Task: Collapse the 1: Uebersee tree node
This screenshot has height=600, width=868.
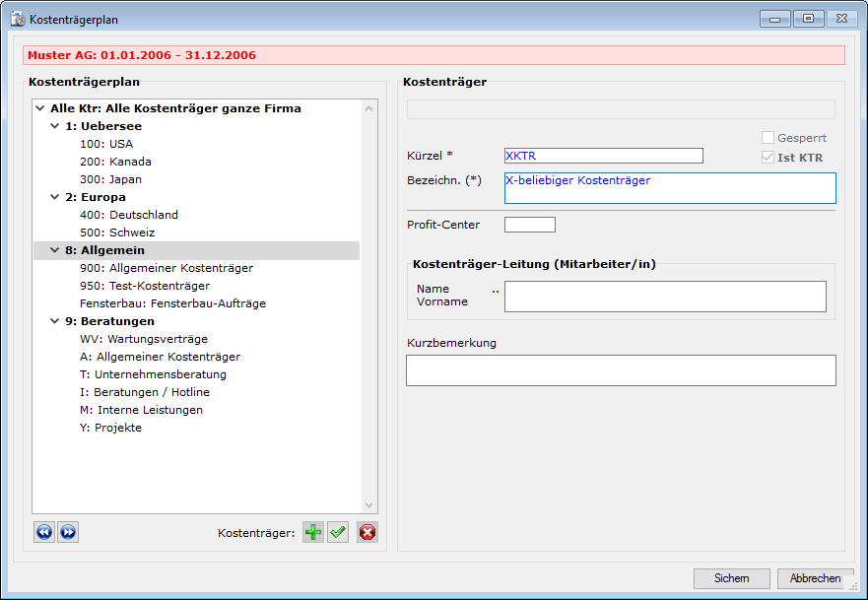Action: coord(55,126)
